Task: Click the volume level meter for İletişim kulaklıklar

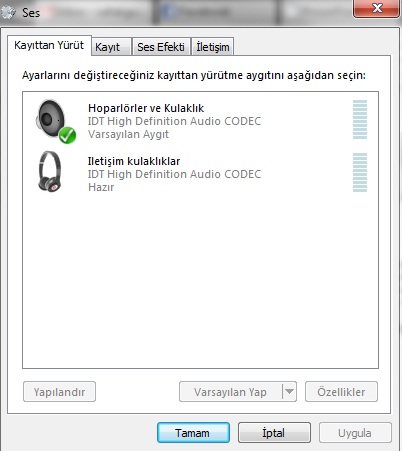Action: pyautogui.click(x=360, y=172)
